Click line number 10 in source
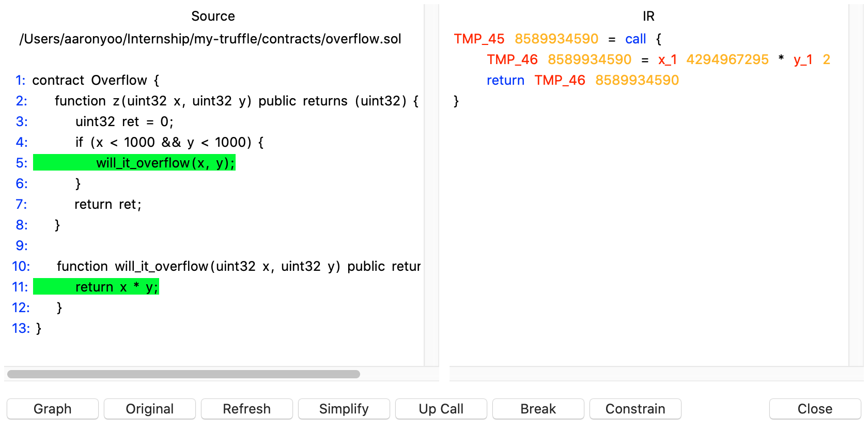The height and width of the screenshot is (430, 868). point(21,266)
